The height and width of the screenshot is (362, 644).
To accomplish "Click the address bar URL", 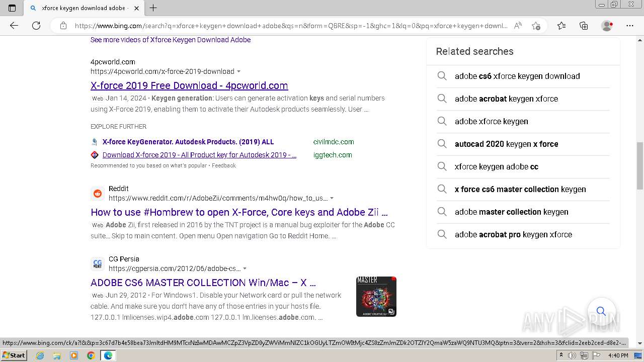I will click(291, 26).
